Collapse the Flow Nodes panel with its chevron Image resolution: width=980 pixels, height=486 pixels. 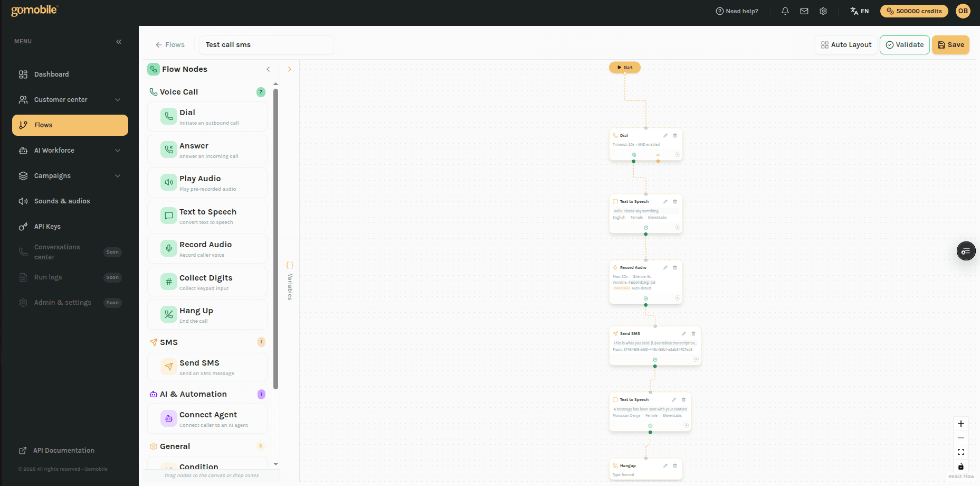point(268,69)
